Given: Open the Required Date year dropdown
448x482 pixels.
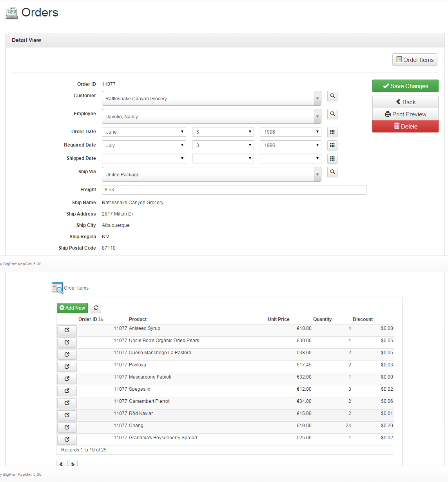Looking at the screenshot, I should 290,145.
